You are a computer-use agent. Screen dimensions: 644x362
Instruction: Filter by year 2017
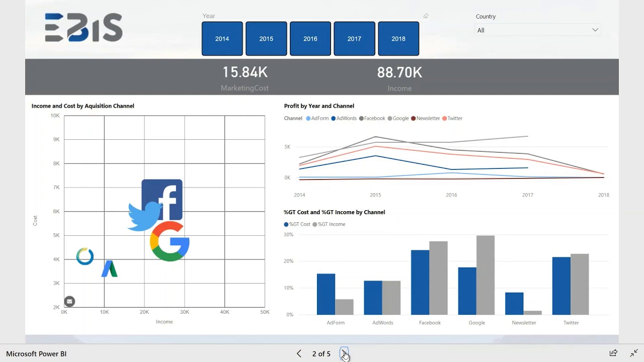click(x=354, y=39)
